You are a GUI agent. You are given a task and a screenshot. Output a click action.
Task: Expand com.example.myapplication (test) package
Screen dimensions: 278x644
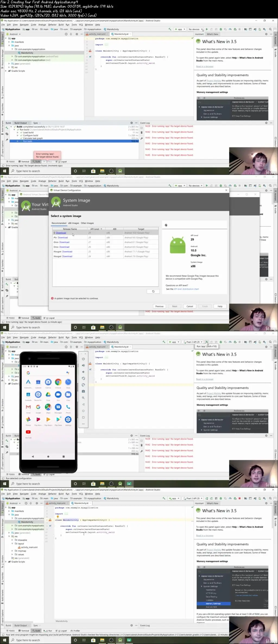coord(12,60)
